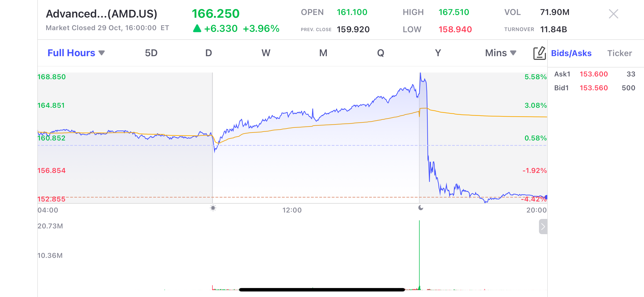Viewport: 644px width, 297px height.
Task: Select the W weekly timeframe
Action: (266, 53)
